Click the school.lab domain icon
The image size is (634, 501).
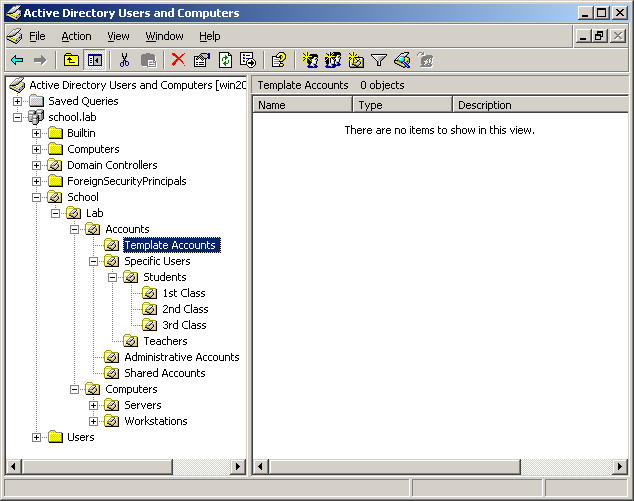tap(36, 117)
